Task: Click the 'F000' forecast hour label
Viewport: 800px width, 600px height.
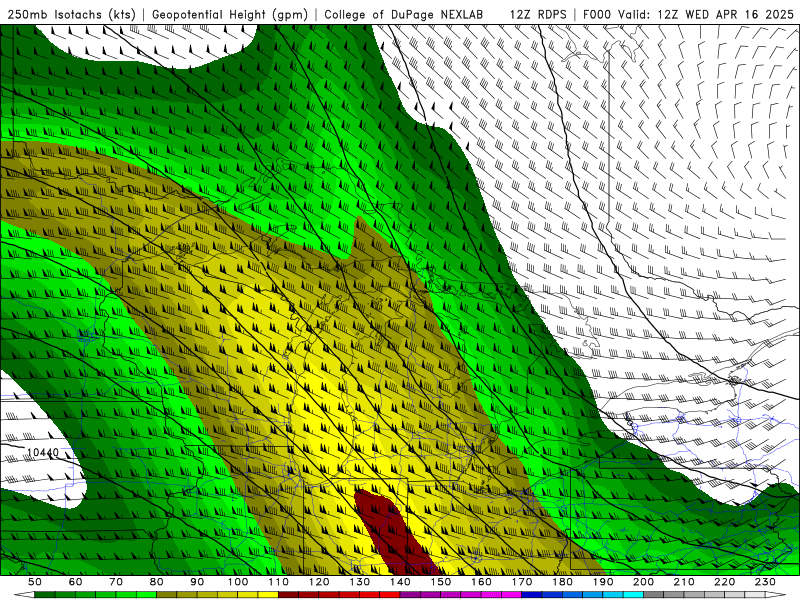Action: 597,15
